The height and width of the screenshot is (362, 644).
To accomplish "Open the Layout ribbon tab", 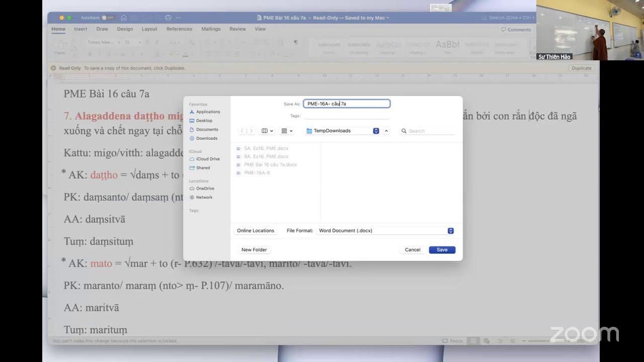I will coord(149,29).
